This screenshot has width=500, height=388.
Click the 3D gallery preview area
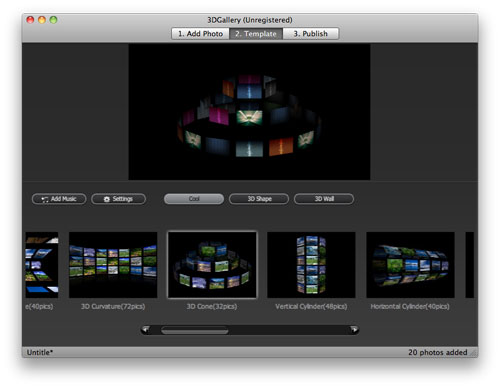click(x=249, y=112)
